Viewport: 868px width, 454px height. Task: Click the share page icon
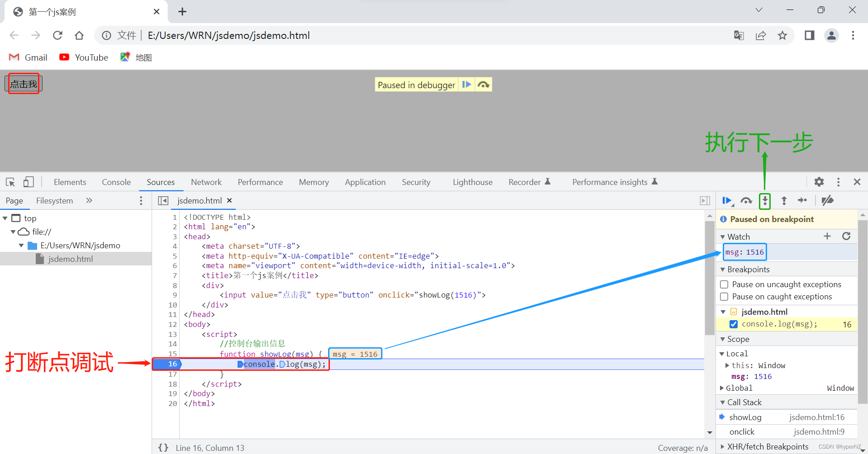pyautogui.click(x=761, y=35)
